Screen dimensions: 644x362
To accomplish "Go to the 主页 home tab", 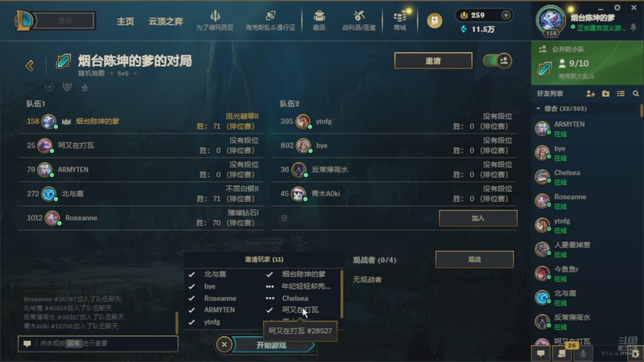I will 126,22.
